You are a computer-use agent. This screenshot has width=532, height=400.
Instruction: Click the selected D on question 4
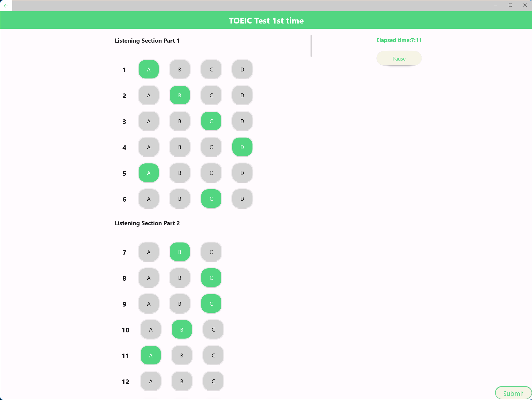pos(242,147)
